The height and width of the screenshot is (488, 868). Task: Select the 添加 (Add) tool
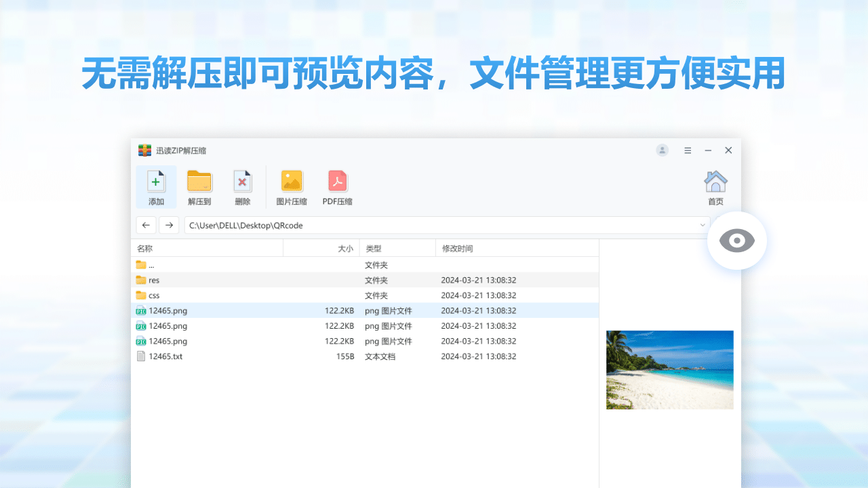point(156,186)
